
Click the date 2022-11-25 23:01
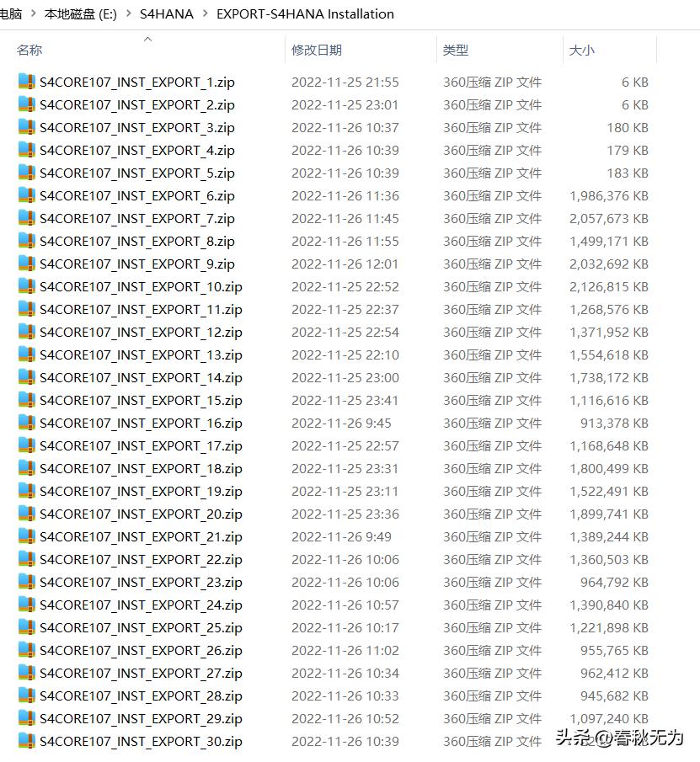click(x=345, y=105)
